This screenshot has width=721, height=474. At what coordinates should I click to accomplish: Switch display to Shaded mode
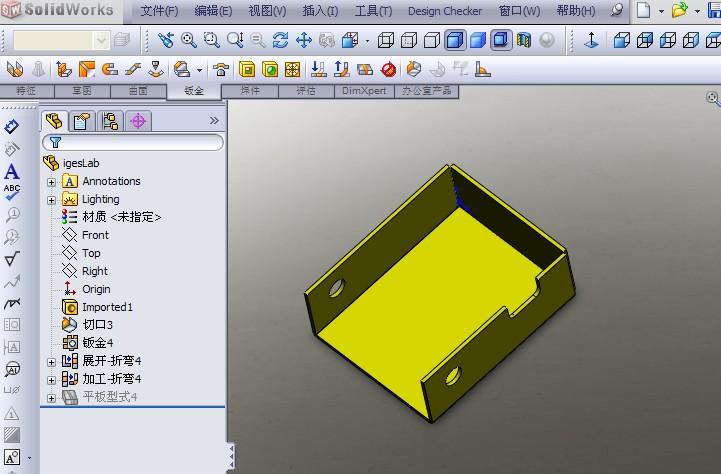[x=478, y=40]
